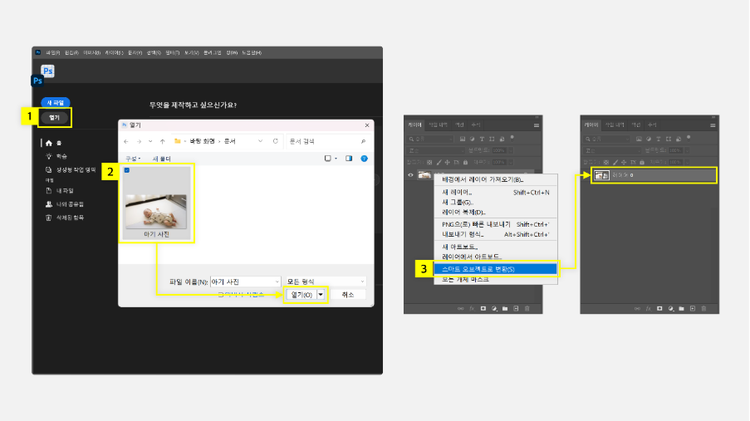Create new layer in smart-object Layers panel
Viewport: 750px width, 421px height.
pos(693,309)
